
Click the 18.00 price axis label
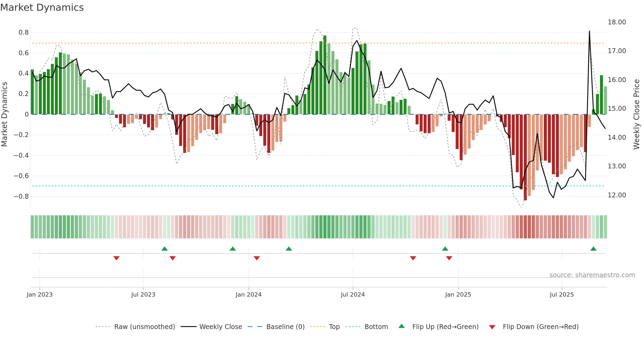click(617, 22)
